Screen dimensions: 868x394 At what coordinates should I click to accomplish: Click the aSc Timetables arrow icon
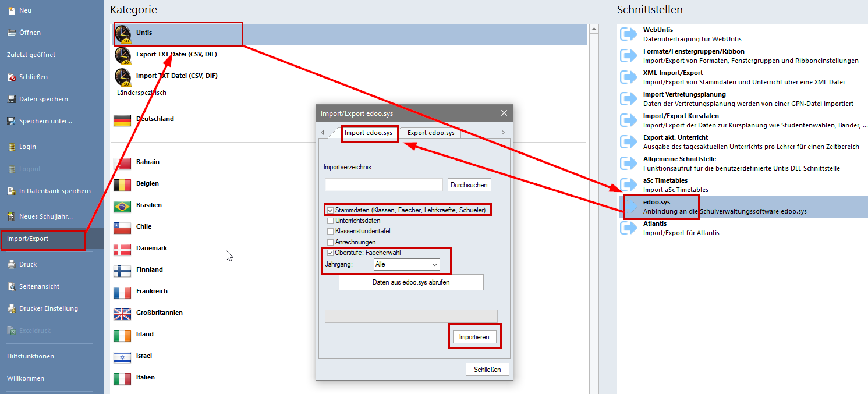click(x=629, y=185)
